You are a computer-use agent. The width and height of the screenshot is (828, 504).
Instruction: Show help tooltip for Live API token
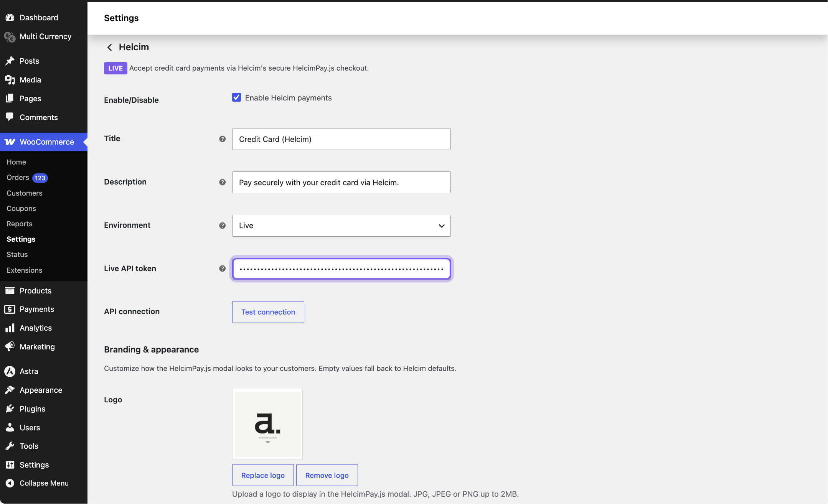tap(222, 268)
